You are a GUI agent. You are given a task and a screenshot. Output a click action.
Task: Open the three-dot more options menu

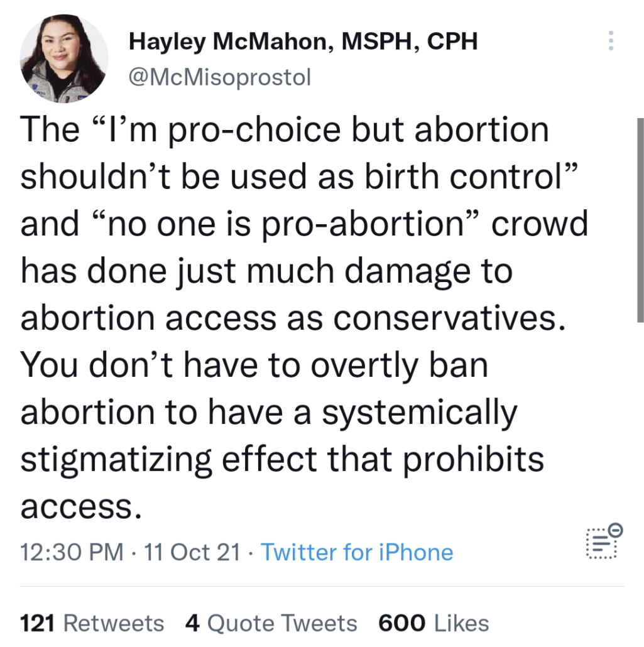[x=610, y=41]
